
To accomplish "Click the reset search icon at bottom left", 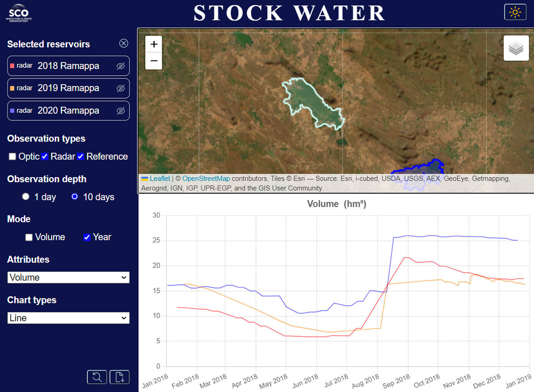I will pyautogui.click(x=97, y=377).
